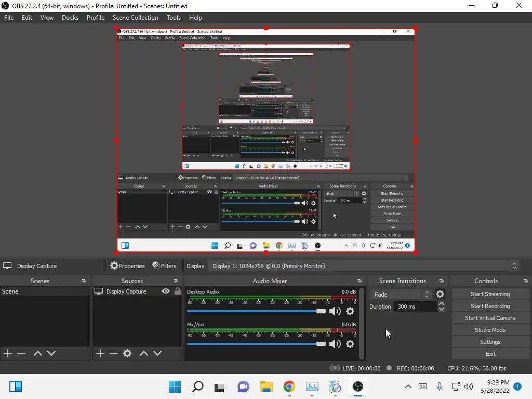Toggle Display Capture lock icon
532x399 pixels.
[x=178, y=291]
